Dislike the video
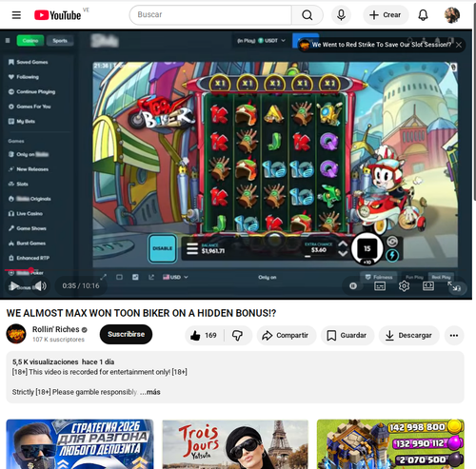Image resolution: width=476 pixels, height=469 pixels. click(x=238, y=335)
